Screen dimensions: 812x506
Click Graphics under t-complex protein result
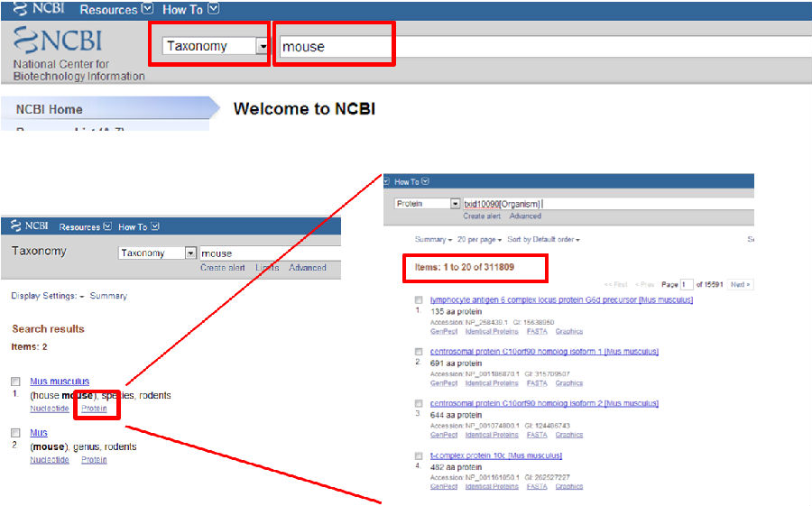coord(569,487)
